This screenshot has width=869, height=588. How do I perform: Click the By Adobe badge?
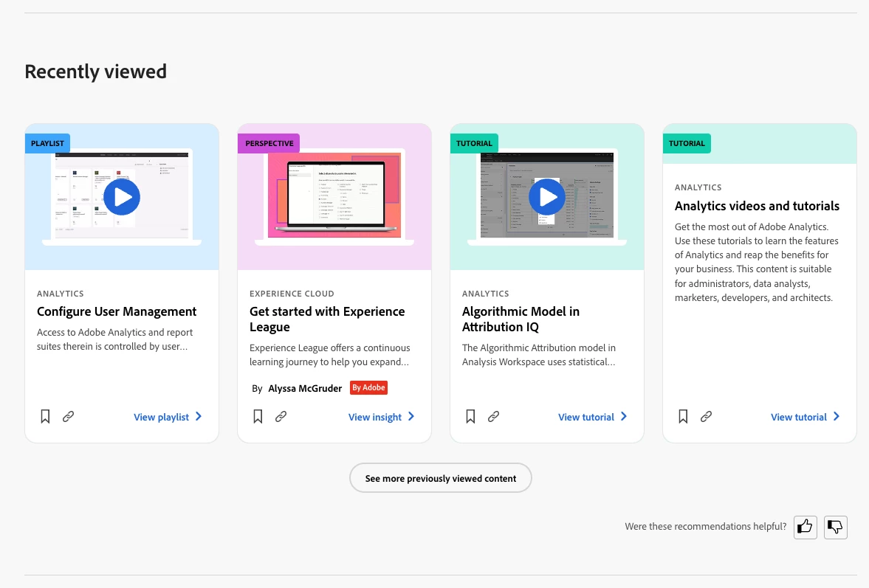(368, 387)
